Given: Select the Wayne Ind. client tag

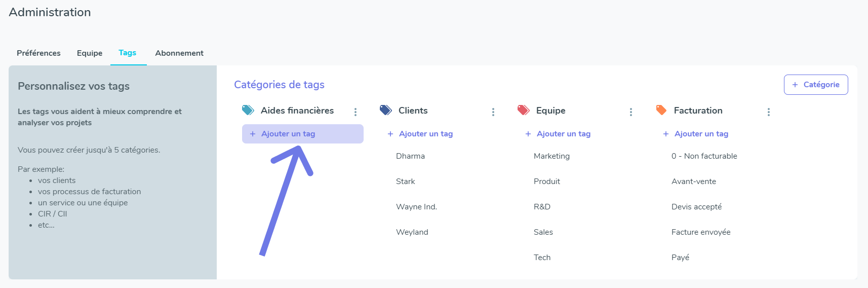Looking at the screenshot, I should [416, 207].
